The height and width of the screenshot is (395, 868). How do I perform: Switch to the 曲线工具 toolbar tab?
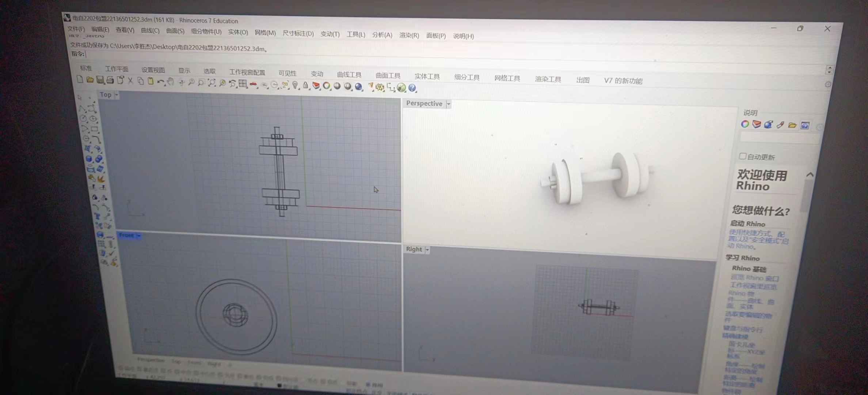349,75
